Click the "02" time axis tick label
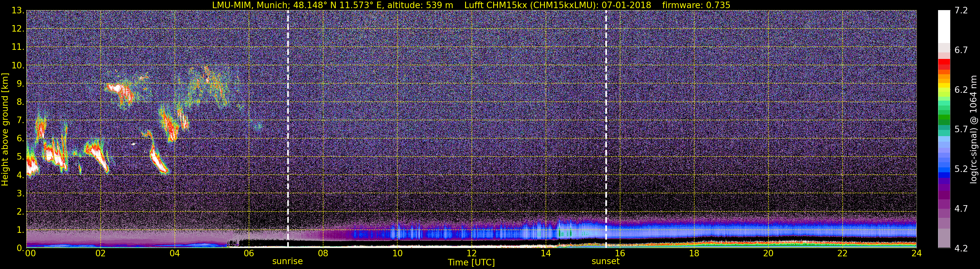The height and width of the screenshot is (269, 980). (x=101, y=253)
